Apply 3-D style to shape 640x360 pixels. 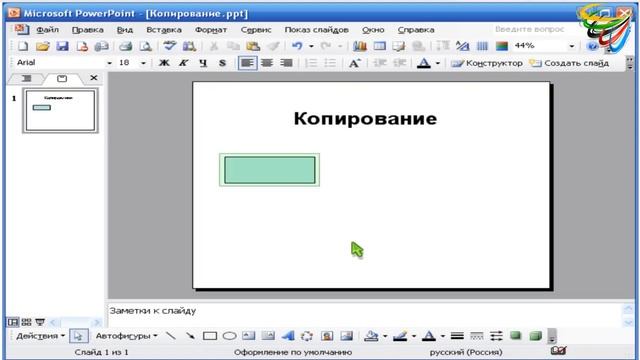[x=535, y=336]
